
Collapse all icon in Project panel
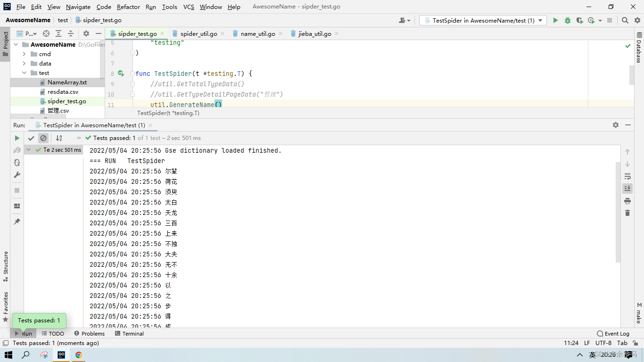[x=71, y=33]
